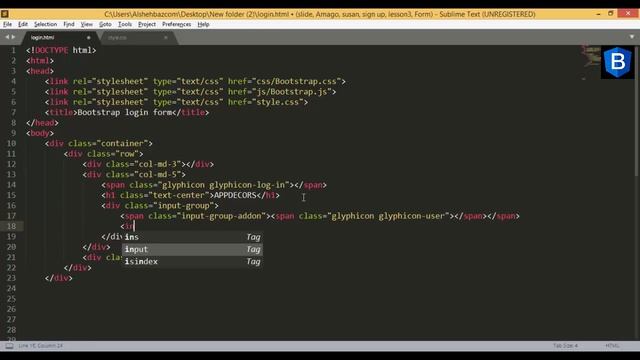Click 'Bootstrap login form' title text

(x=124, y=113)
